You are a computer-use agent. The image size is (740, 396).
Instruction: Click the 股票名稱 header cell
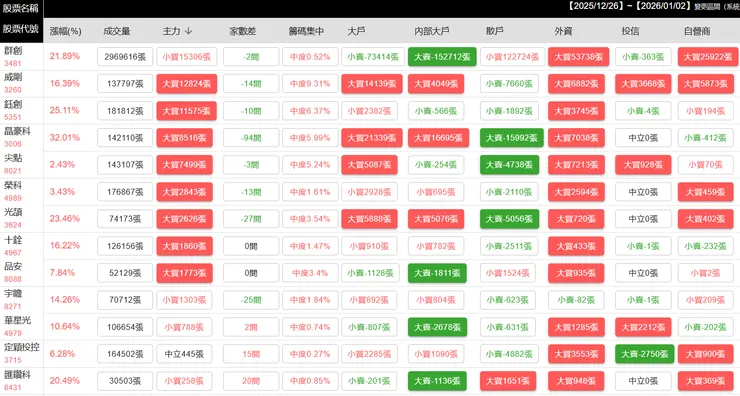point(21,8)
